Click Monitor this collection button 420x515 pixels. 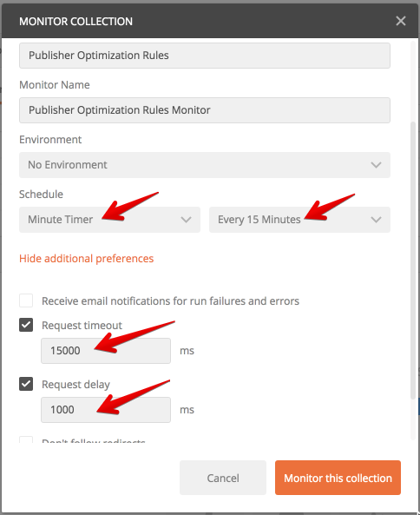click(338, 478)
